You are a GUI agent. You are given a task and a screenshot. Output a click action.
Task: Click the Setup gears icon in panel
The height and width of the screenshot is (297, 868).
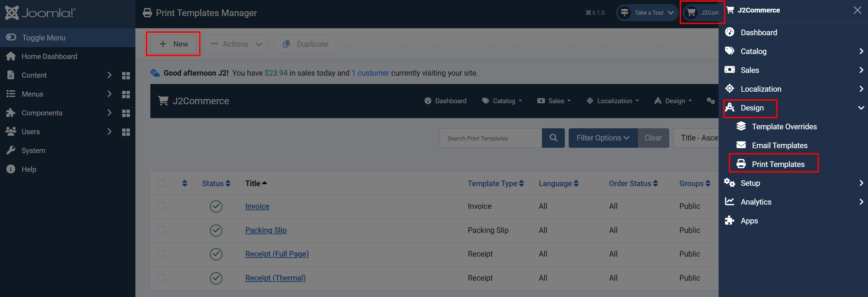[x=729, y=183]
